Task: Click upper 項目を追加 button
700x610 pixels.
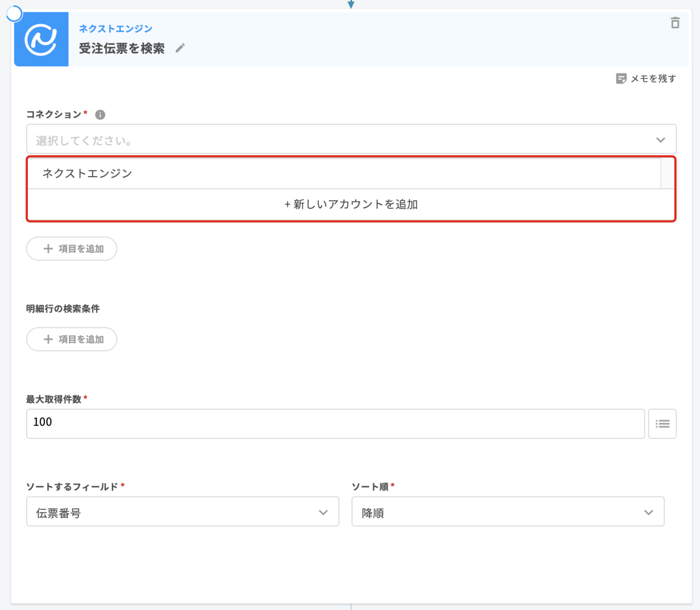Action: [x=72, y=248]
